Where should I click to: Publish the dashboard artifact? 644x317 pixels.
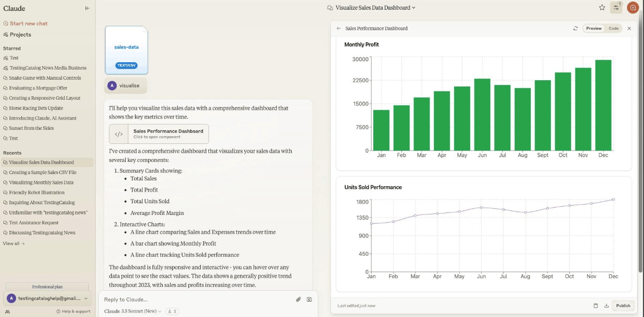623,306
